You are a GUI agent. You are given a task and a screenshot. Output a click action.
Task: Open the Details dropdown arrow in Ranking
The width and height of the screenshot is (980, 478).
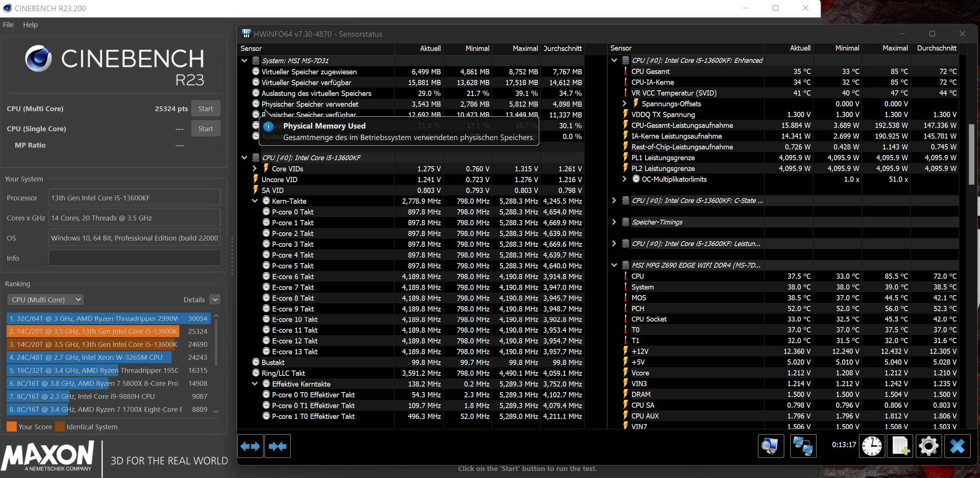(x=215, y=299)
